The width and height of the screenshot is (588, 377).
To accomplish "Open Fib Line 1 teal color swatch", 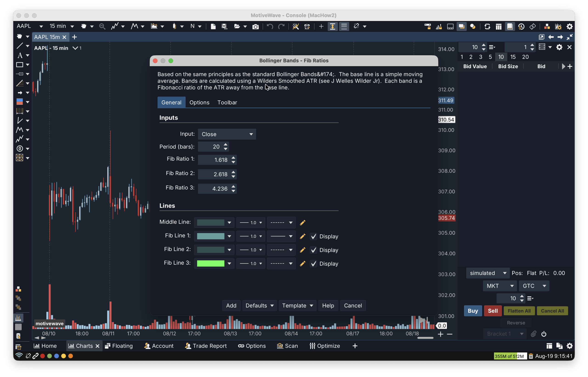I will (214, 236).
